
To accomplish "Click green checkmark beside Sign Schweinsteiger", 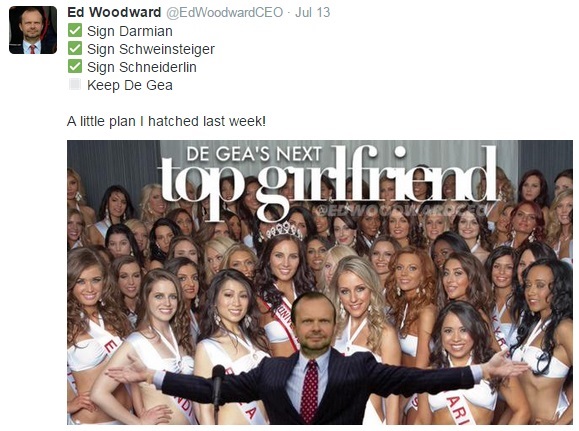I will (75, 48).
